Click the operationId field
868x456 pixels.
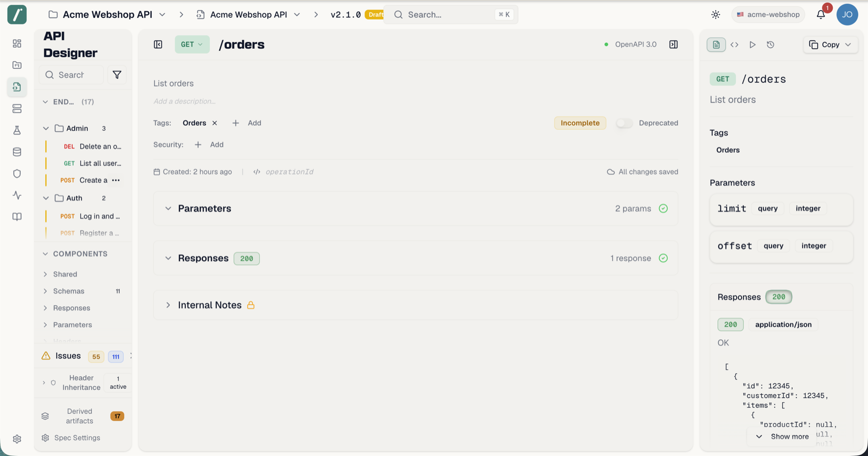[289, 172]
